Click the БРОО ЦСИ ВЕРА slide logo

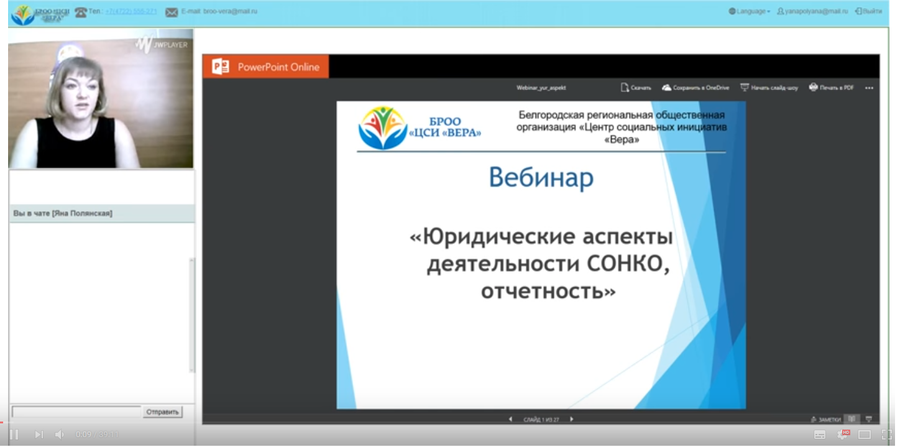coord(420,128)
